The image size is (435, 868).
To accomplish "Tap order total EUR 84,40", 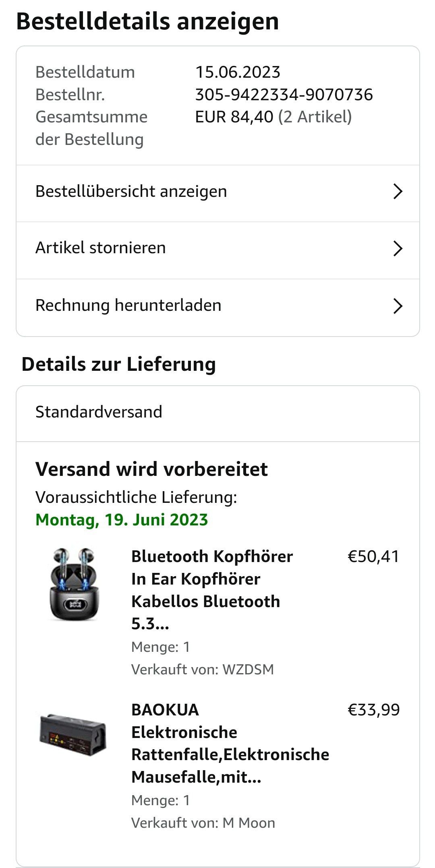I will tap(234, 117).
